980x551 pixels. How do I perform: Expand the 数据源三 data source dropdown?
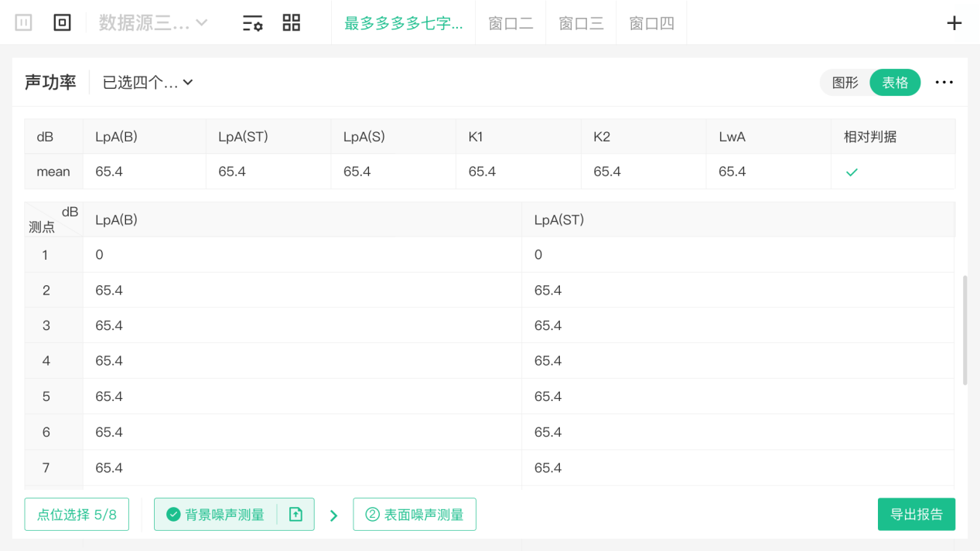pos(153,22)
